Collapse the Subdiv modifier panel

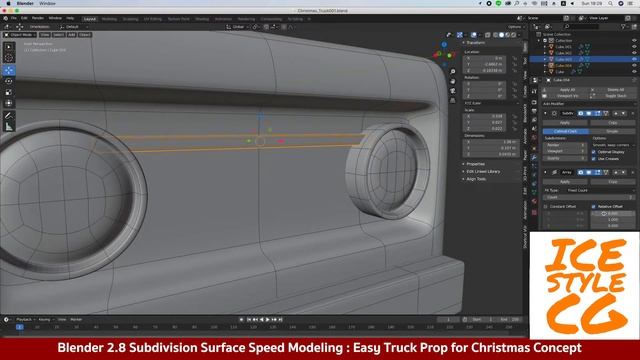coord(546,113)
